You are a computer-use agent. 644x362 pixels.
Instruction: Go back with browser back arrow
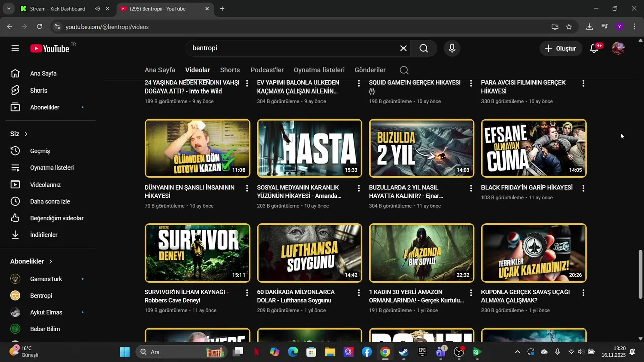tap(9, 27)
